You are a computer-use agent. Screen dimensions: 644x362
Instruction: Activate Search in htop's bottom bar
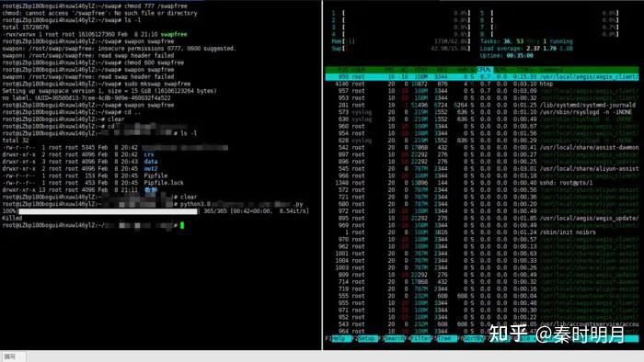[x=395, y=339]
